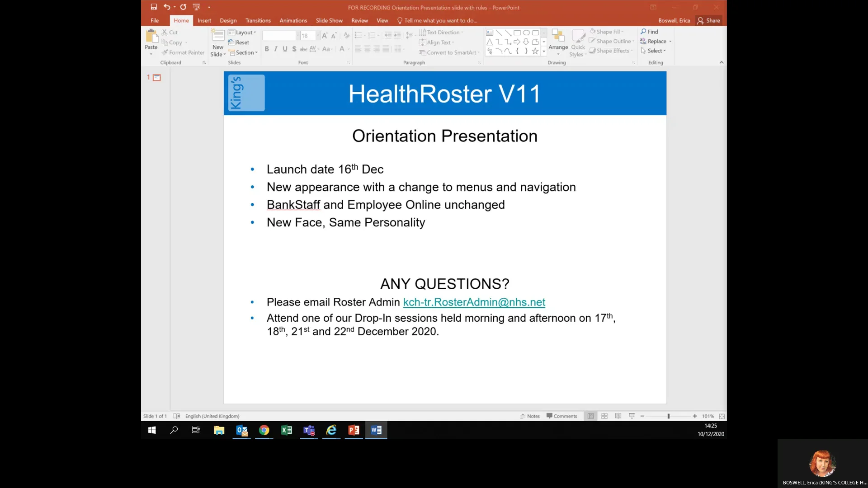
Task: Expand the Text Direction dropdown
Action: tap(442, 33)
